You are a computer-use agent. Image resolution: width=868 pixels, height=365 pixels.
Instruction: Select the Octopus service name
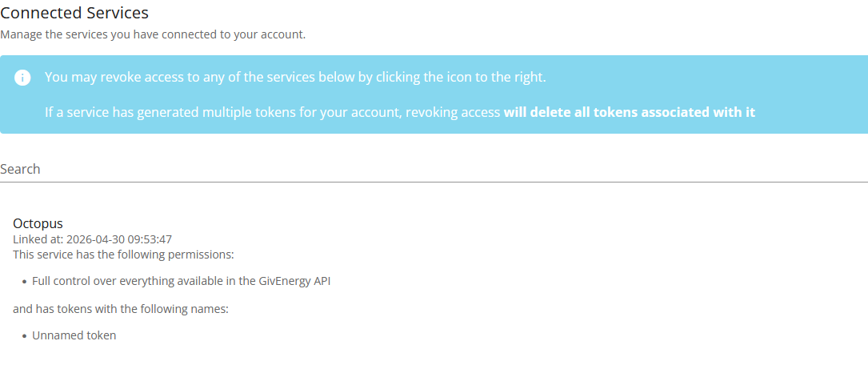(x=38, y=224)
